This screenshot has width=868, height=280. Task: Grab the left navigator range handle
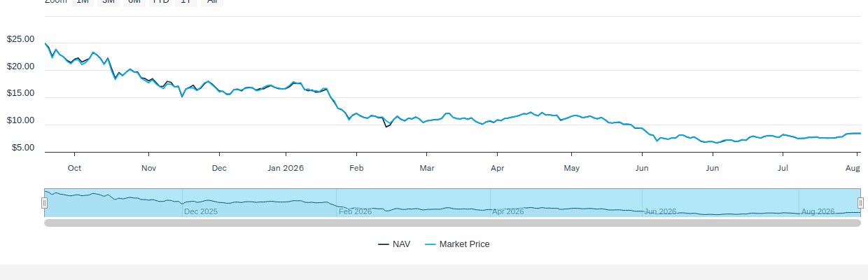[x=44, y=203]
